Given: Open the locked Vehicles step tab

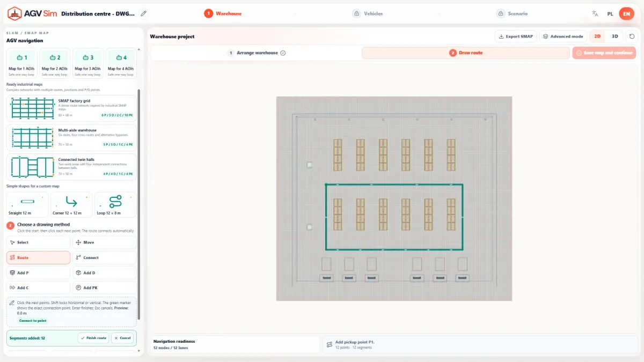Looking at the screenshot, I should tap(368, 13).
